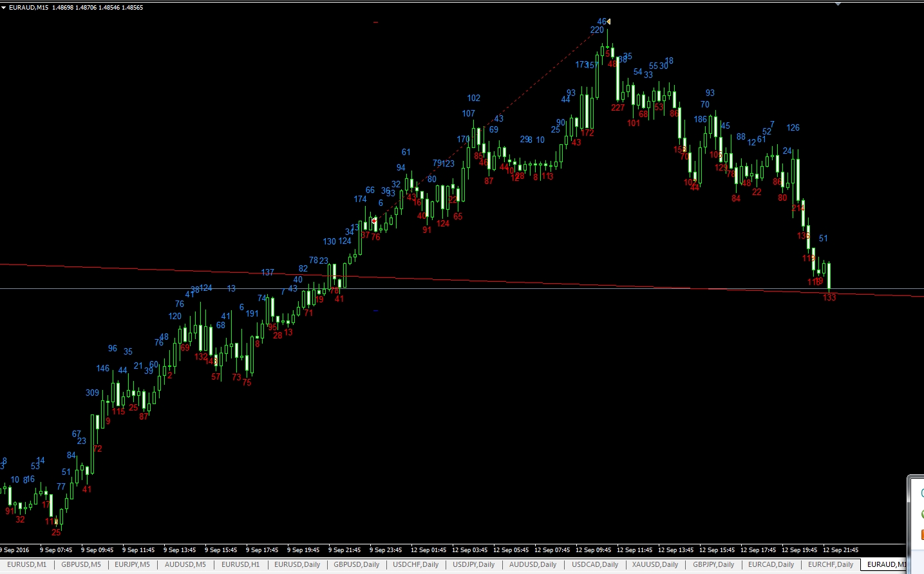
Task: Click the blue 309 volume label
Action: (x=92, y=393)
